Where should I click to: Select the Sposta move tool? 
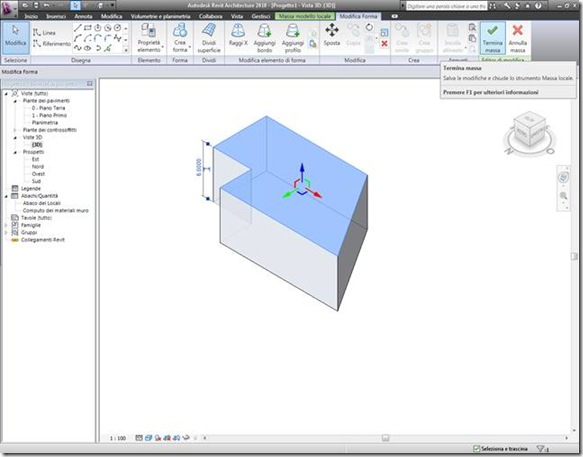(332, 35)
